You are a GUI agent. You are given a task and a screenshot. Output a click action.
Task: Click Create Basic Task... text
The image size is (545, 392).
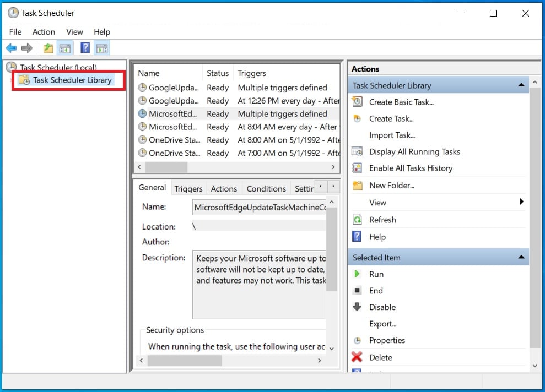(402, 102)
